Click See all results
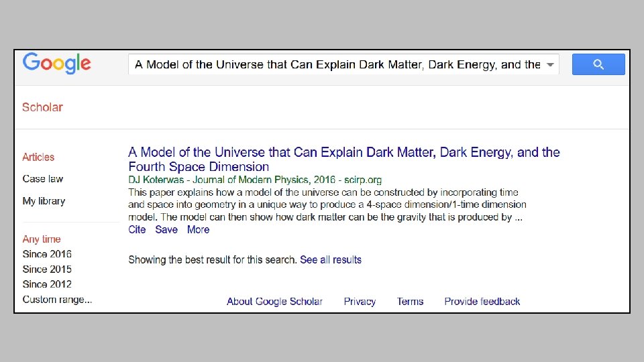 pos(331,260)
